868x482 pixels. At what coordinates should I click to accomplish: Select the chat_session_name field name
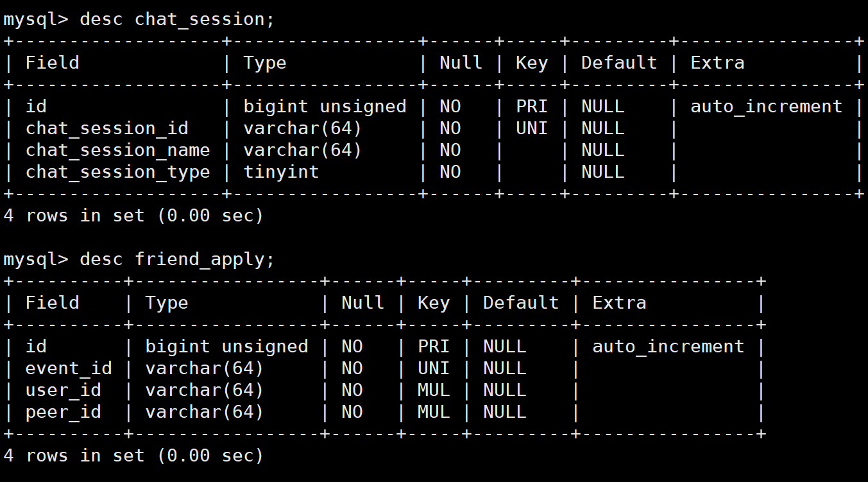[x=118, y=151]
